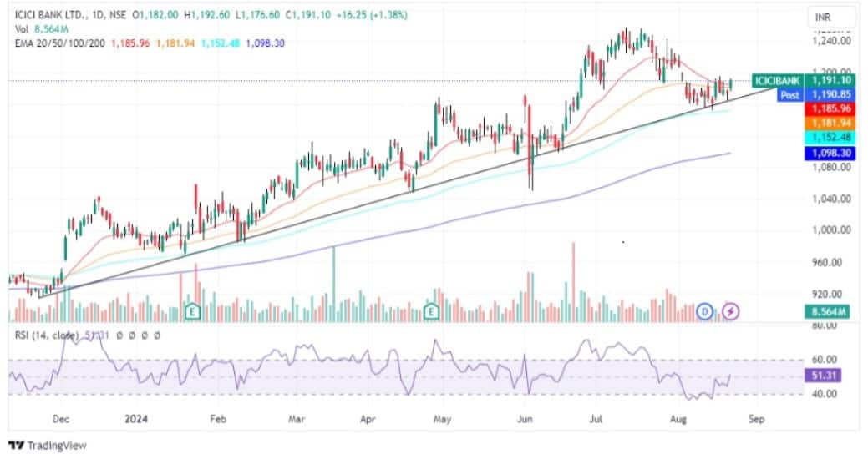Select the ICICI BANK LTD. symbol title

pos(50,15)
